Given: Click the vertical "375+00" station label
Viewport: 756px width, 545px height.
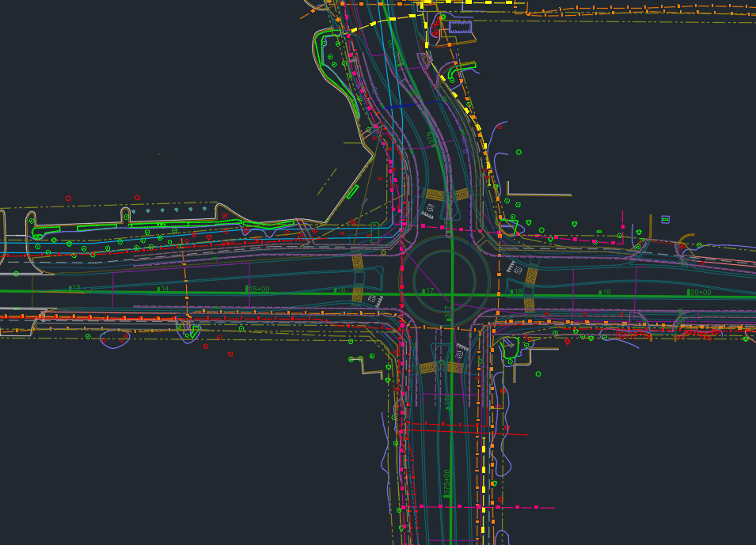Looking at the screenshot, I should click(x=446, y=483).
